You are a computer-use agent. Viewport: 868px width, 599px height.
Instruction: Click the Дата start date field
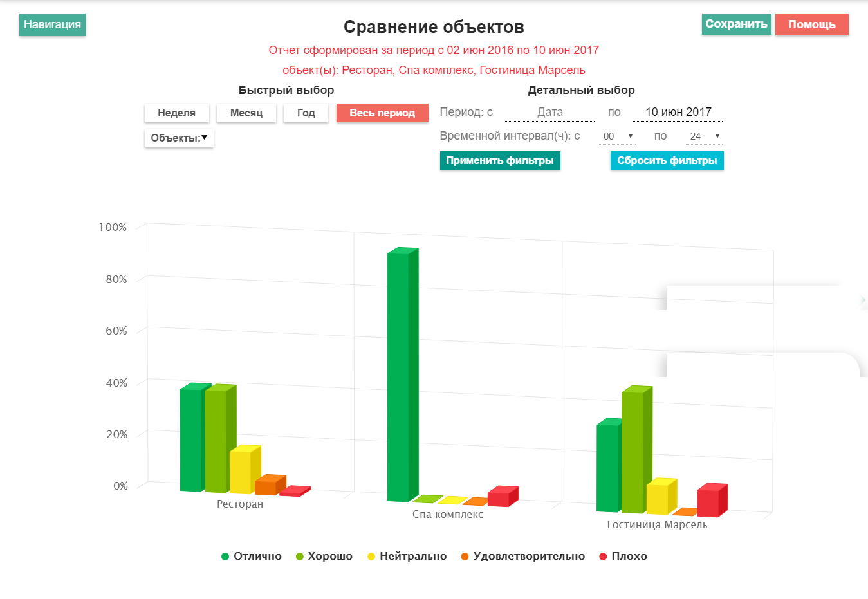pyautogui.click(x=550, y=112)
